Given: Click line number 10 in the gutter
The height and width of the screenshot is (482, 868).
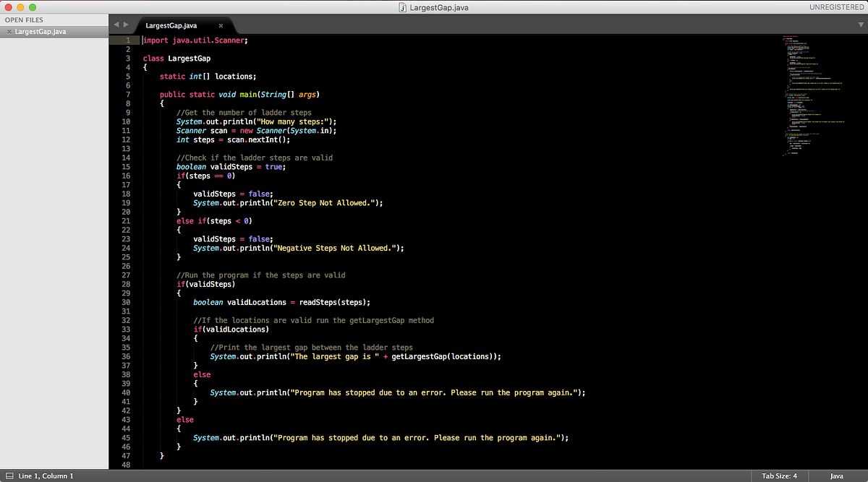Looking at the screenshot, I should pos(125,121).
